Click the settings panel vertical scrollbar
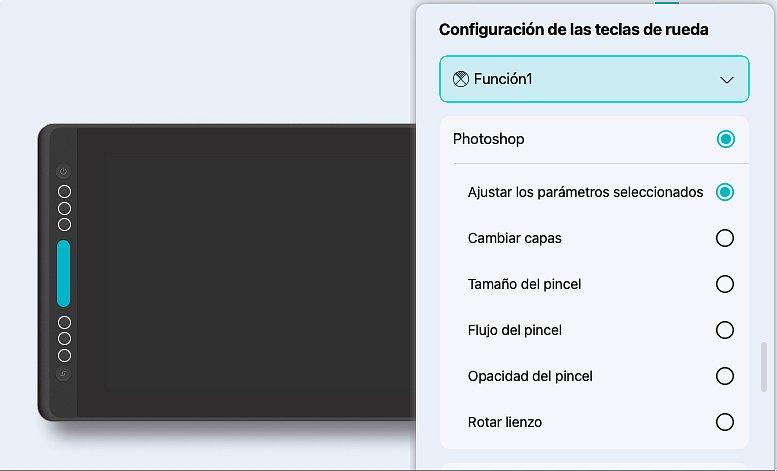Screen dimensions: 777x471 click(x=762, y=369)
